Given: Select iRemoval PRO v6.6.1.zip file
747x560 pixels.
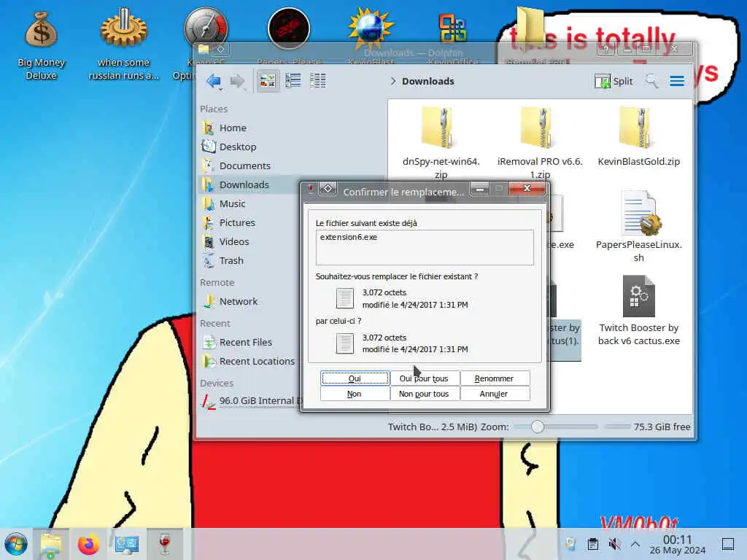Looking at the screenshot, I should 540,142.
